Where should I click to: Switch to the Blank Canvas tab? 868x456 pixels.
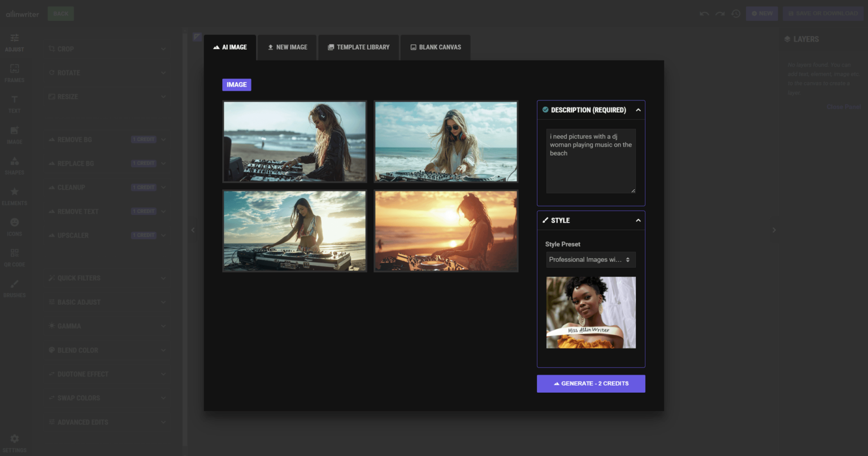(x=435, y=47)
